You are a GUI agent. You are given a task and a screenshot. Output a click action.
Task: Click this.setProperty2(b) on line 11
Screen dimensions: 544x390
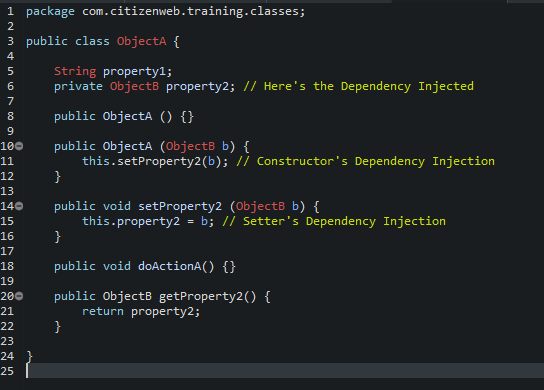[x=155, y=162]
